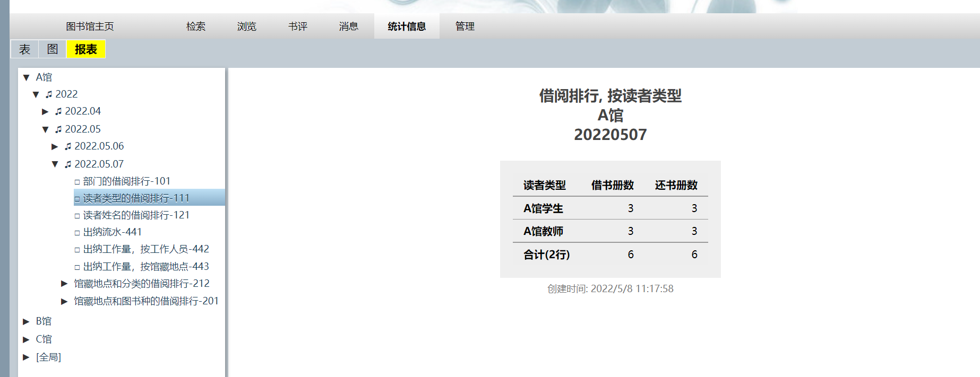Click square icon of 读者类型的借阅排行-111
Screen dimensions: 980x377
(x=77, y=199)
